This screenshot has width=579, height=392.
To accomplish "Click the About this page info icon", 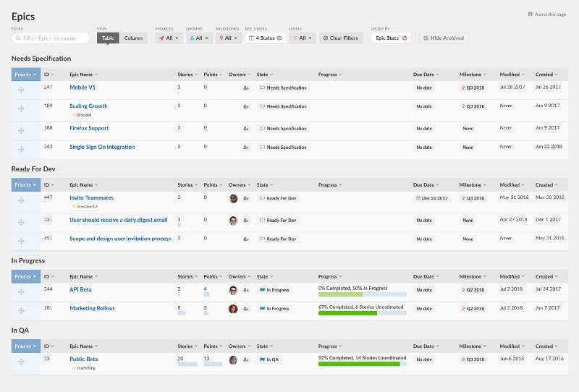I will point(531,14).
